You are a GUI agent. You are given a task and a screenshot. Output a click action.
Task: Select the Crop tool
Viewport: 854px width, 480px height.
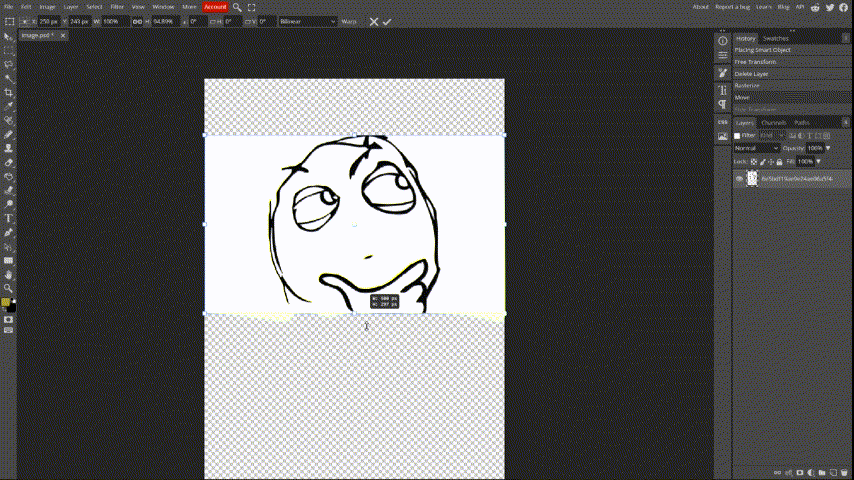pyautogui.click(x=9, y=91)
